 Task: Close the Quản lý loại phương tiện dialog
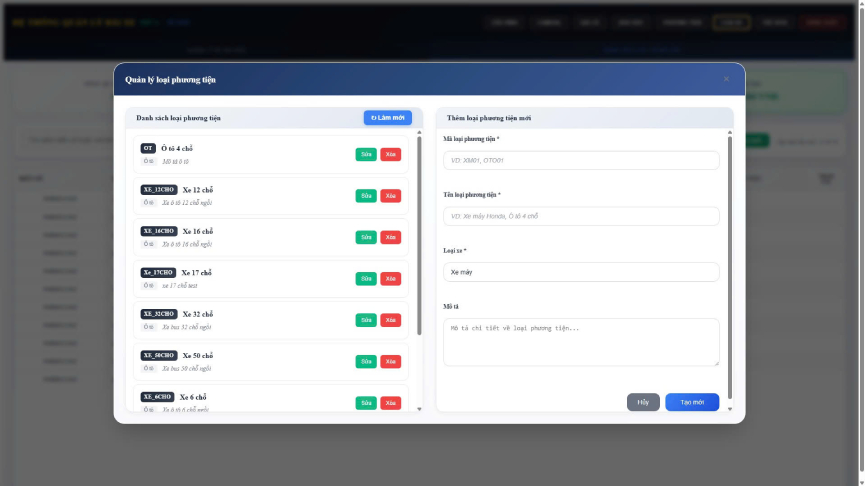point(726,79)
